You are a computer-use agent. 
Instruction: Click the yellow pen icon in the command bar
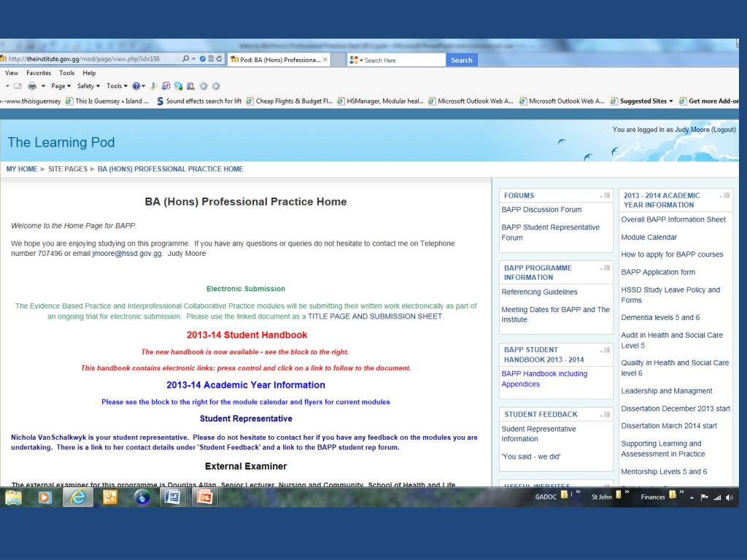coord(153,86)
